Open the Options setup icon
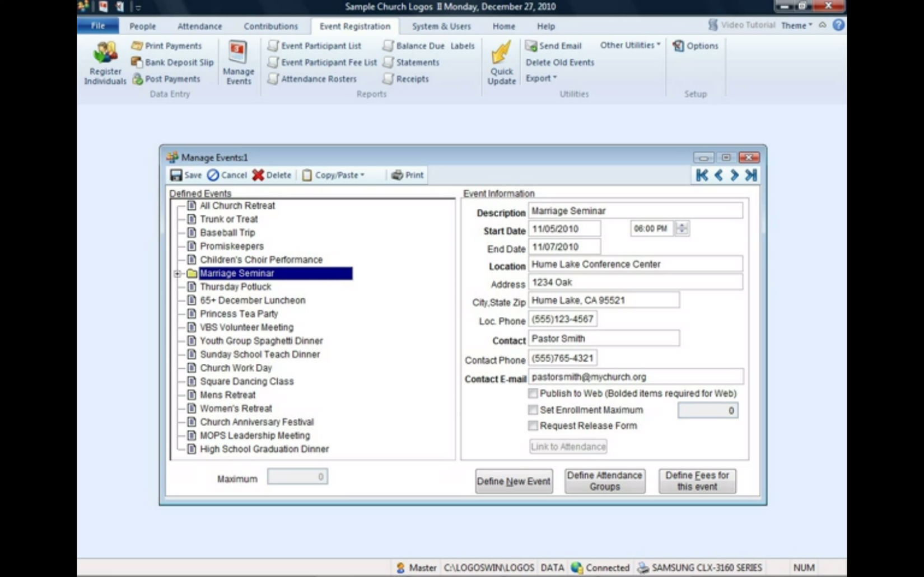 pyautogui.click(x=696, y=46)
